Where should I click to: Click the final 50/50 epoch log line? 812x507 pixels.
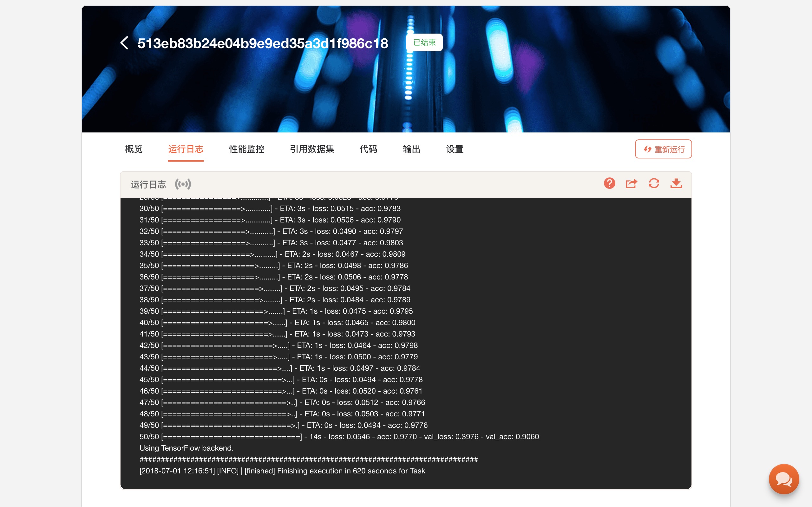pyautogui.click(x=339, y=437)
